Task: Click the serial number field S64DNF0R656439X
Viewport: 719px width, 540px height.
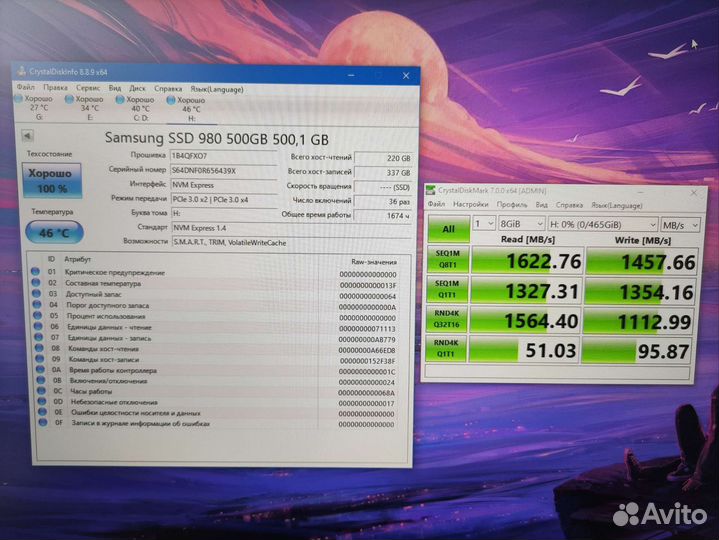Action: click(x=223, y=171)
